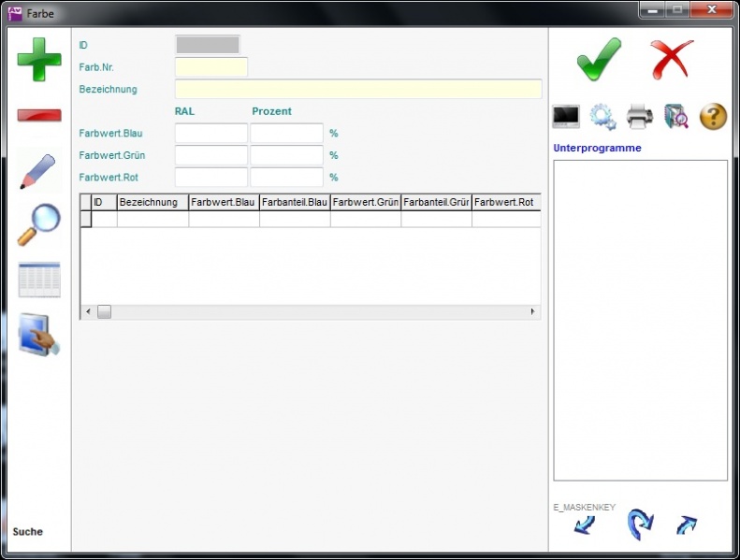The width and height of the screenshot is (740, 560).
Task: Click the blue down-left arrow icon
Action: (585, 526)
